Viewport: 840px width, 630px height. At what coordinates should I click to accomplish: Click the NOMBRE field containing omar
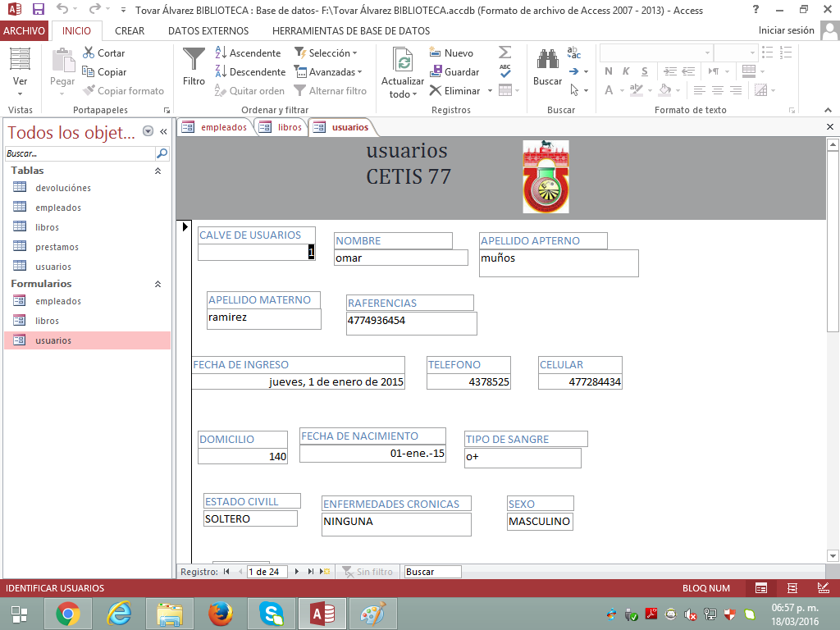[400, 258]
